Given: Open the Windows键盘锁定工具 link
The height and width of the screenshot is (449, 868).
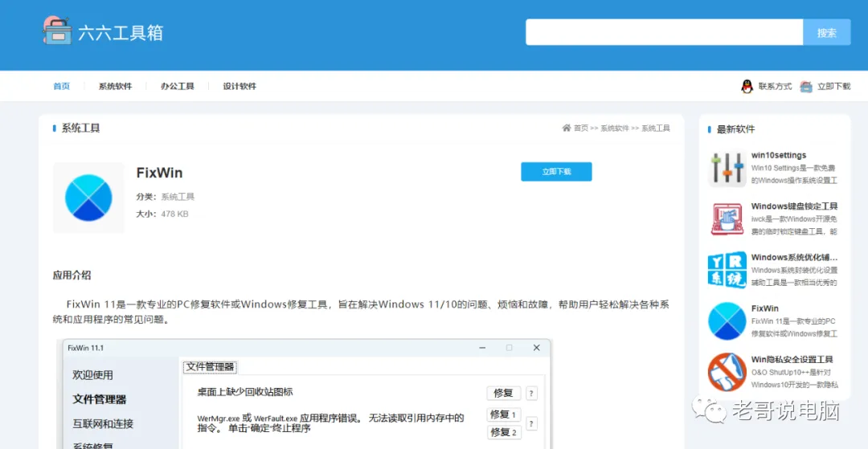Looking at the screenshot, I should [794, 206].
